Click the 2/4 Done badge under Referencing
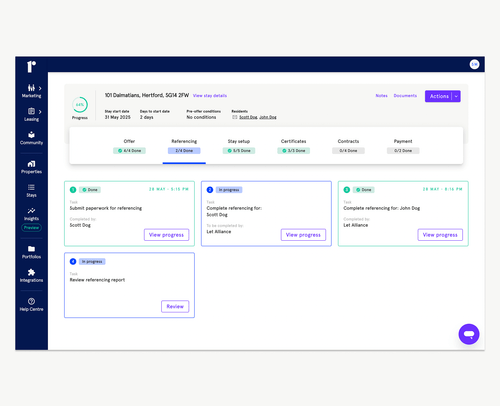The height and width of the screenshot is (406, 500). pyautogui.click(x=184, y=151)
